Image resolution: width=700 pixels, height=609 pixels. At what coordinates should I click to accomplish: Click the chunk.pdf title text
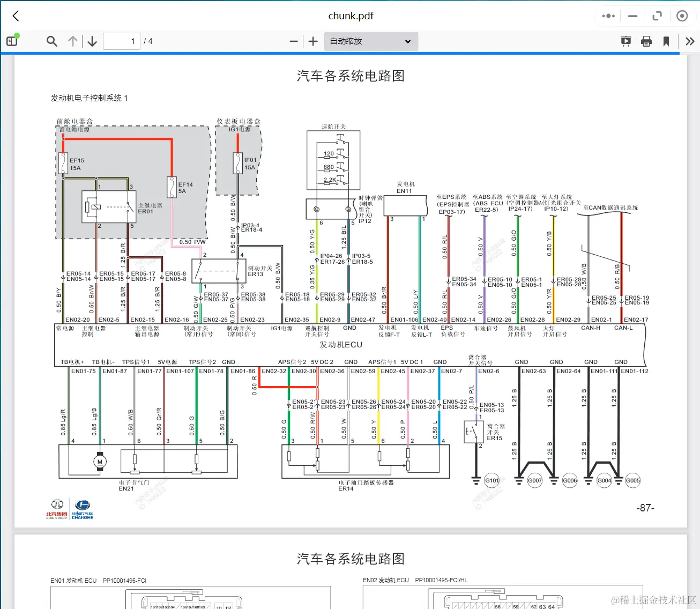pyautogui.click(x=351, y=16)
